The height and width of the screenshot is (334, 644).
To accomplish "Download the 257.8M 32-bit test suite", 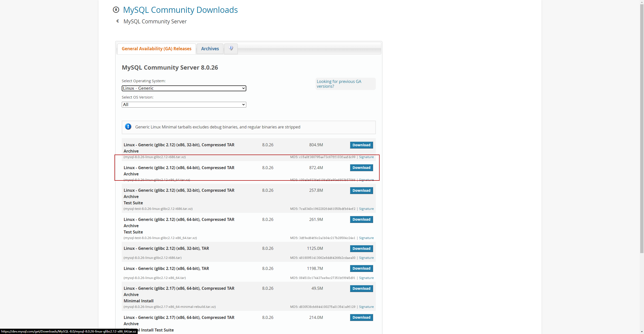I will (361, 190).
